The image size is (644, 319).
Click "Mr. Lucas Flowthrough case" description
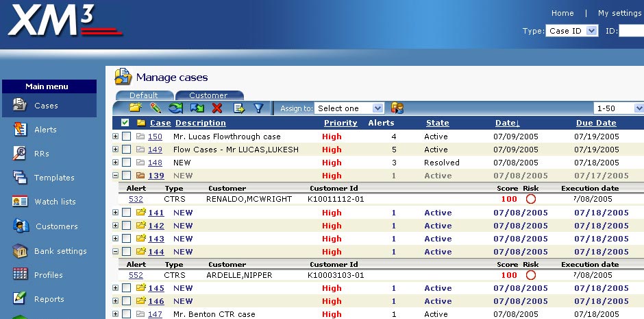227,137
